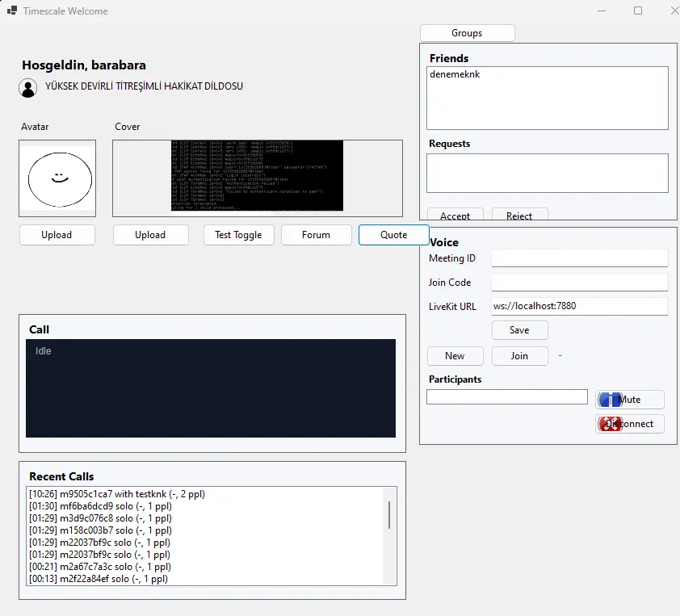Upload a new cover image

[x=150, y=235]
